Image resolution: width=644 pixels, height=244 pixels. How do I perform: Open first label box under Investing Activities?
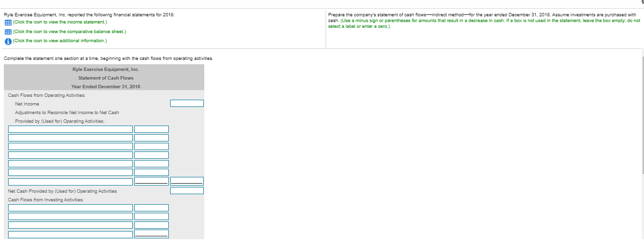(70, 208)
